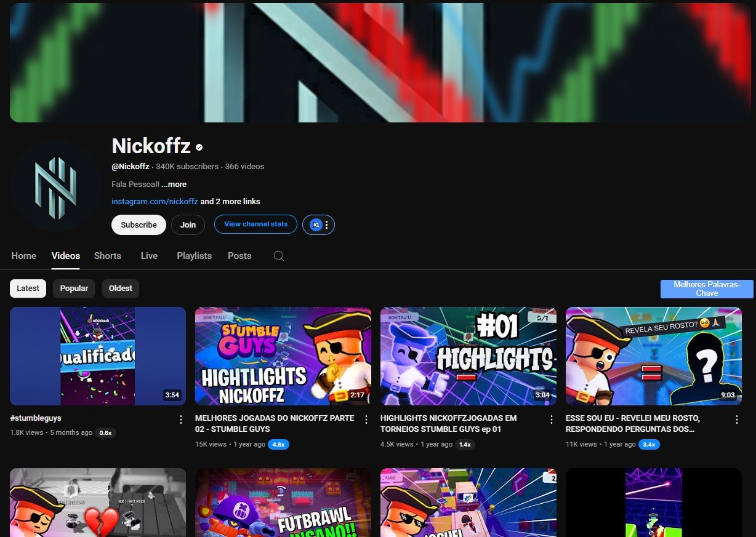Switch to the Playlists tab
The height and width of the screenshot is (537, 756).
pyautogui.click(x=194, y=256)
